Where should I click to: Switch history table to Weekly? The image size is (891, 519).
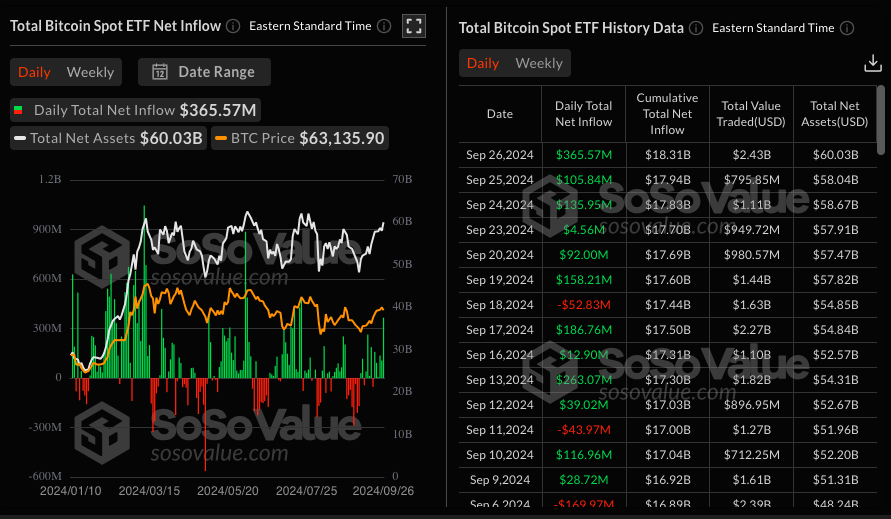click(539, 63)
